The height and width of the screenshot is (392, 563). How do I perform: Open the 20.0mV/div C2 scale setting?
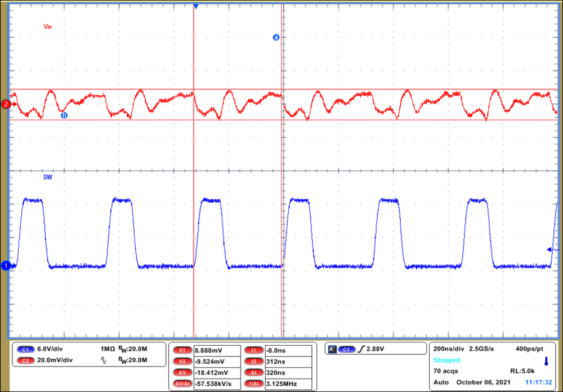(53, 360)
